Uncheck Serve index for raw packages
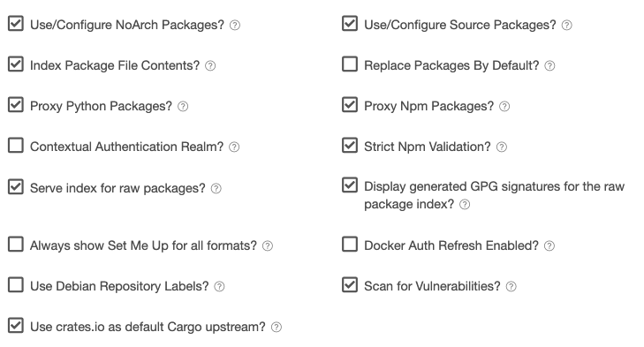This screenshot has height=347, width=644. (x=16, y=186)
